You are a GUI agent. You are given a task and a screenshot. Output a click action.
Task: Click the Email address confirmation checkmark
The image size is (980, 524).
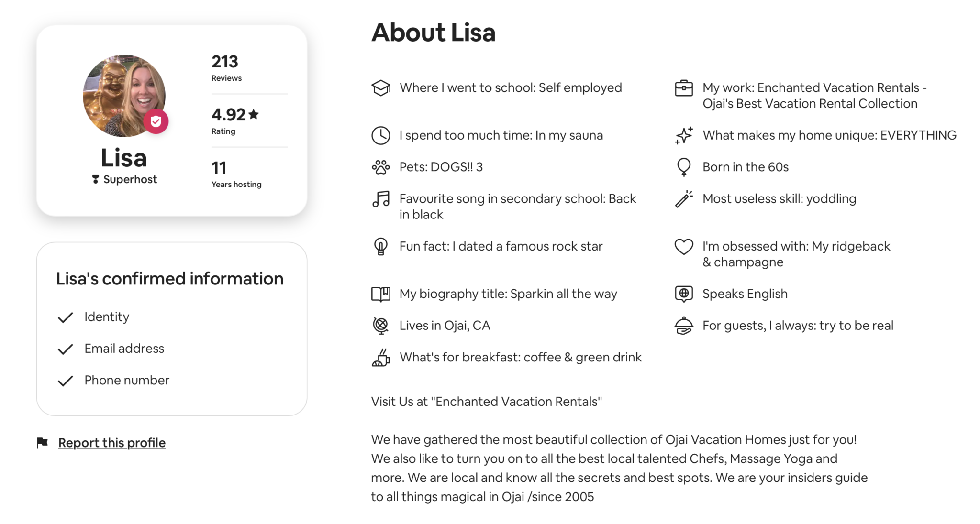coord(66,349)
